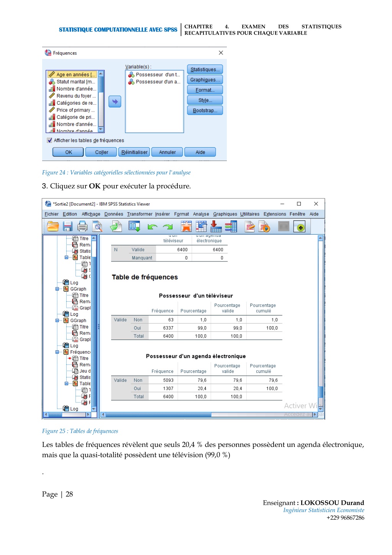
Task: Select the 'Age en années' scale variable
Action: click(72, 74)
